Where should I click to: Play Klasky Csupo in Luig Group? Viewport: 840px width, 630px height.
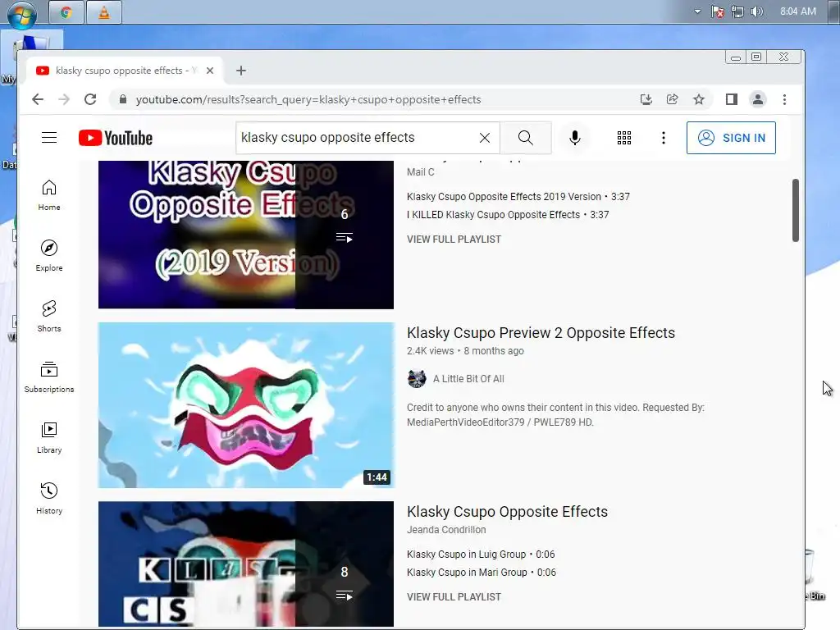tap(481, 555)
